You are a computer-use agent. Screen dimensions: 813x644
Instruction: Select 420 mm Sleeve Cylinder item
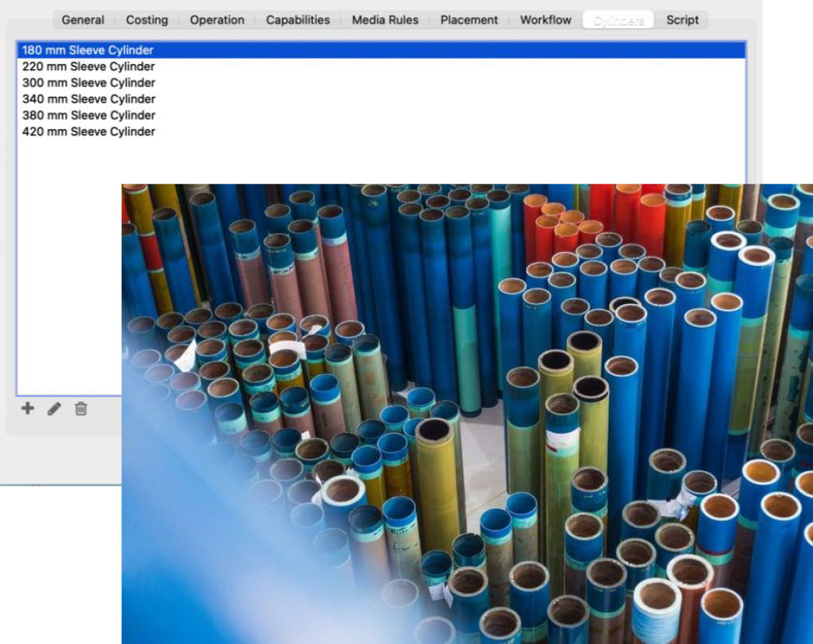coord(88,132)
